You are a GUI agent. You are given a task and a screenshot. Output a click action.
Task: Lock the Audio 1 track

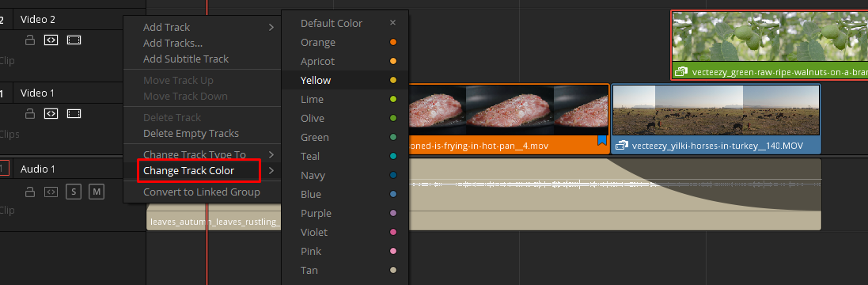click(x=30, y=192)
